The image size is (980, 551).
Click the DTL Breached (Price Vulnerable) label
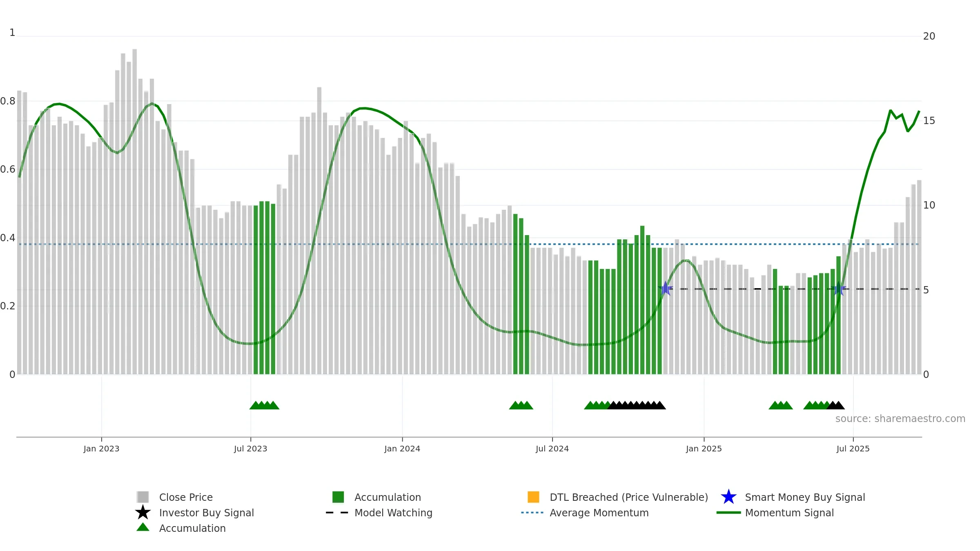click(629, 497)
